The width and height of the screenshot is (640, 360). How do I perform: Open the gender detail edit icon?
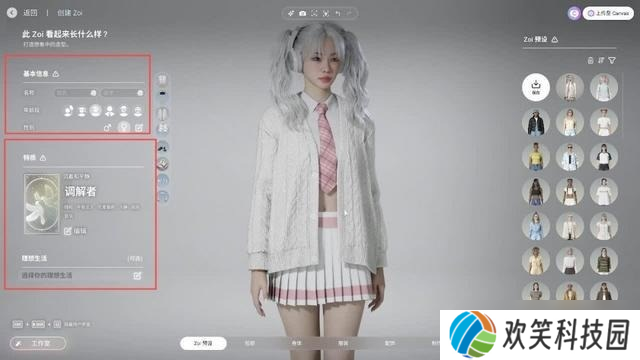tap(139, 128)
